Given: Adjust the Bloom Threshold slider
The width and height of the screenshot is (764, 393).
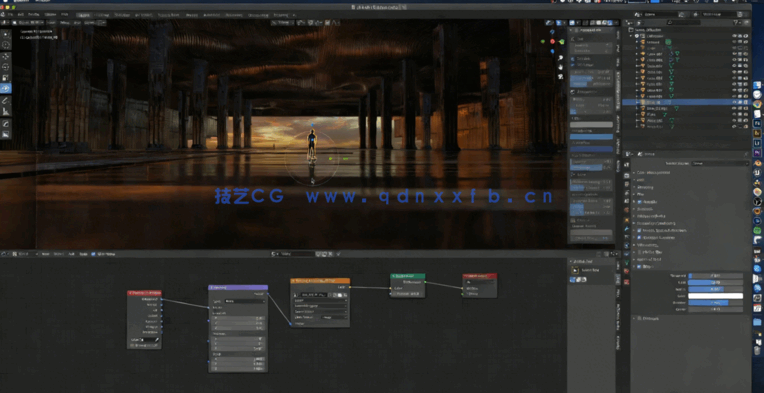Looking at the screenshot, I should (715, 276).
